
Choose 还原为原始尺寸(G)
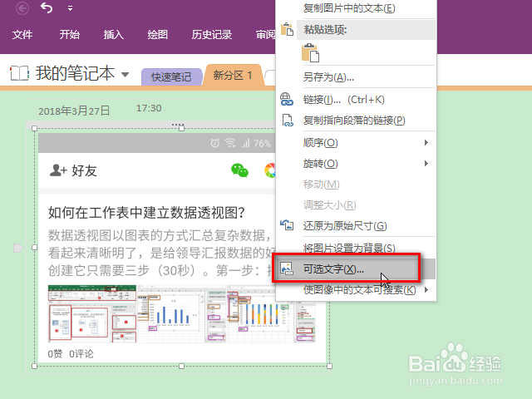click(345, 226)
